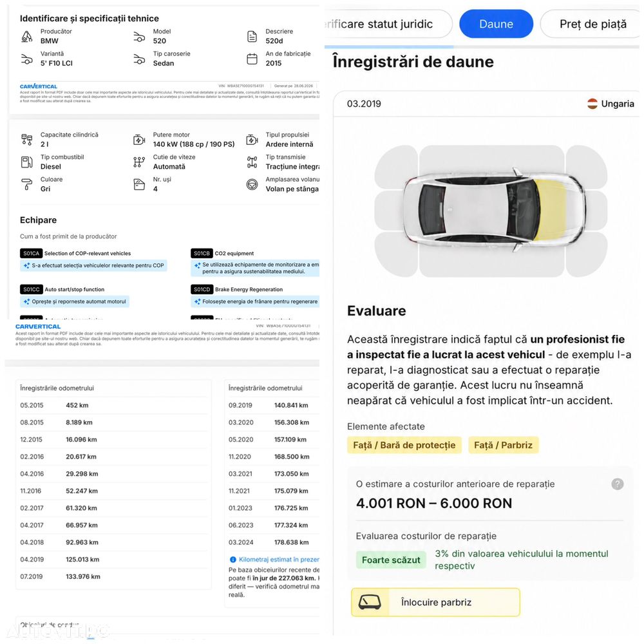Click the Față / Bară de protecție tag
This screenshot has width=644, height=644.
(404, 445)
